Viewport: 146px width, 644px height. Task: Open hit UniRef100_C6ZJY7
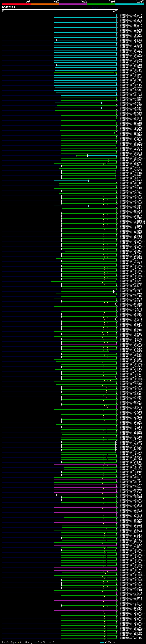tap(131, 15)
